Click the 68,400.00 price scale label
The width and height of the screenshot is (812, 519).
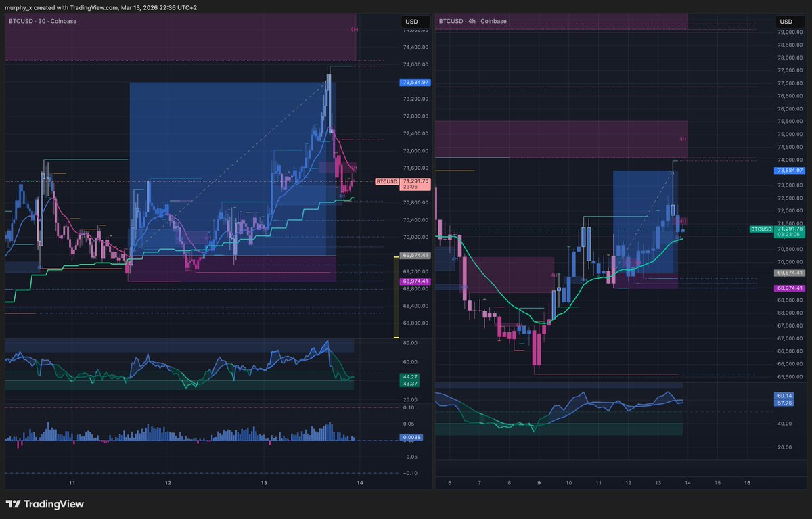[416, 306]
